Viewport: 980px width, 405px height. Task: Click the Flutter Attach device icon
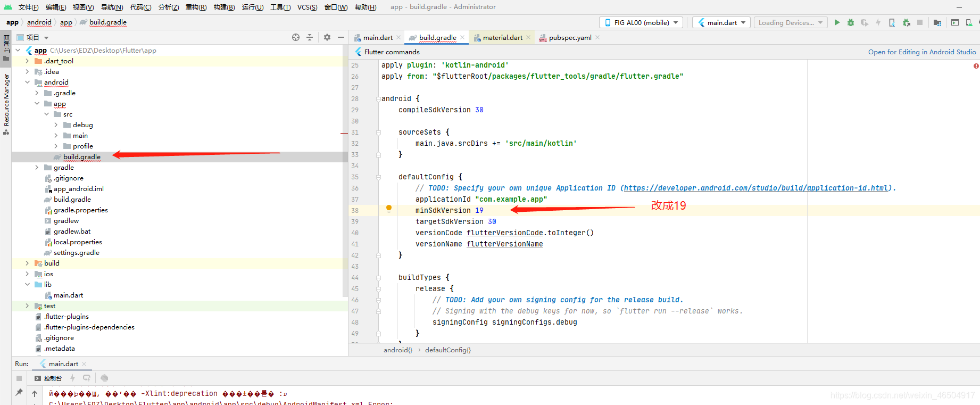892,22
